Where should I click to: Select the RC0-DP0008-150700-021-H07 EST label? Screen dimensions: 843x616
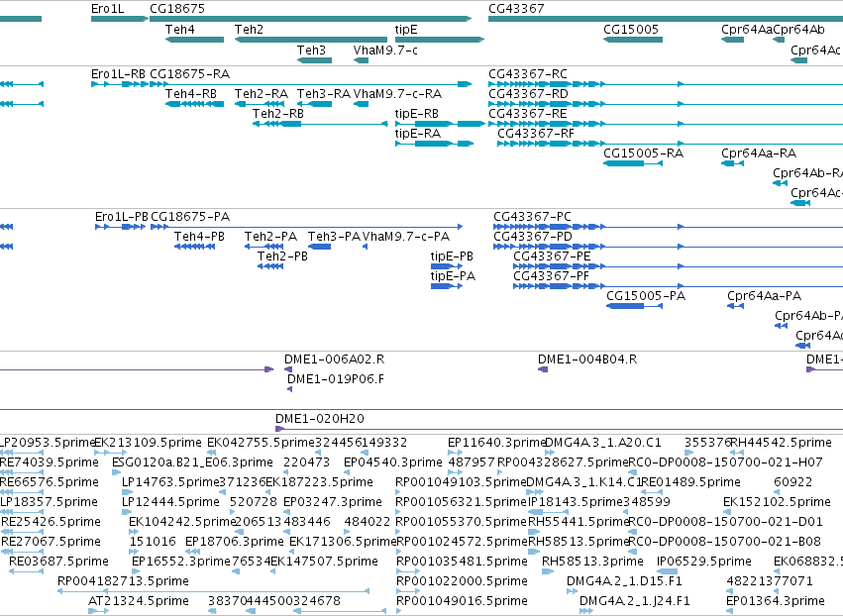(x=725, y=462)
